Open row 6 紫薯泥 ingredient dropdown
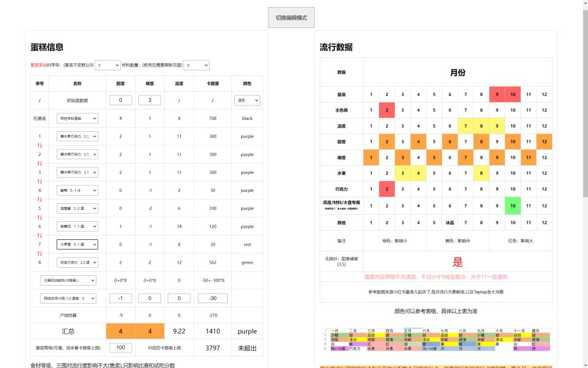 pyautogui.click(x=77, y=226)
